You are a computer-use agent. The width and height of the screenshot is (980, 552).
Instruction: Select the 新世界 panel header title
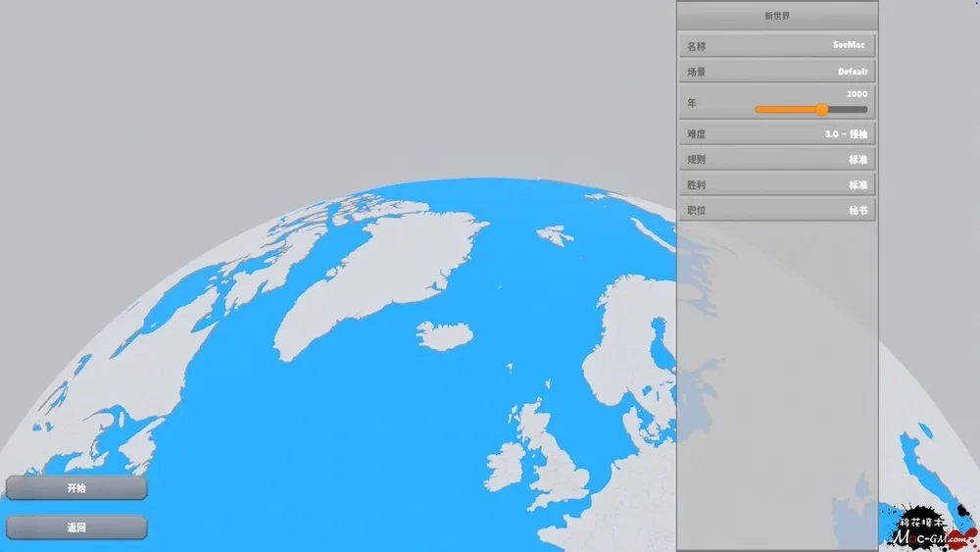777,16
